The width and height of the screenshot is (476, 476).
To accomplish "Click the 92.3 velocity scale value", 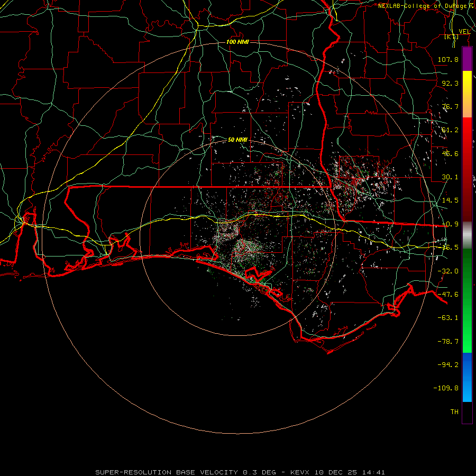I will tap(450, 83).
